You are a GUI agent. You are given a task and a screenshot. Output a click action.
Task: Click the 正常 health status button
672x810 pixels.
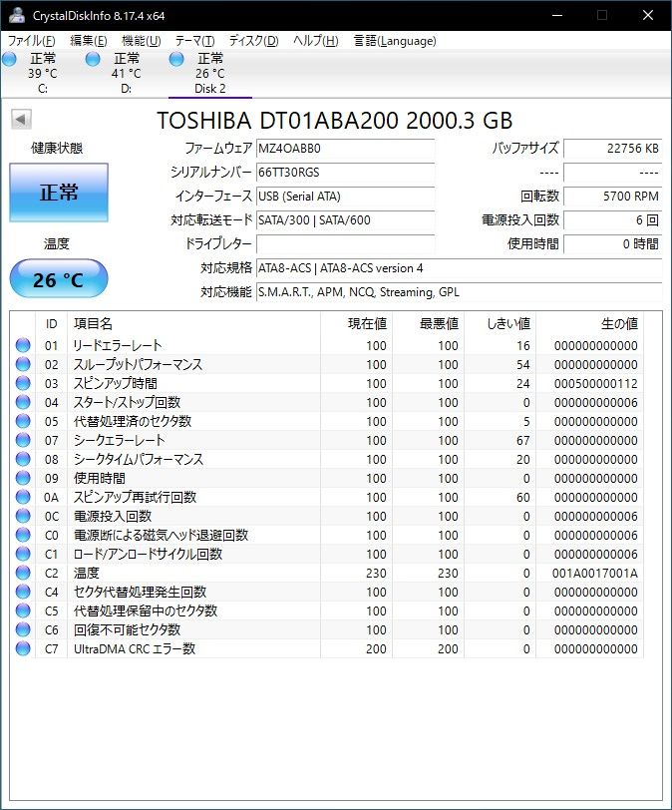pyautogui.click(x=59, y=193)
